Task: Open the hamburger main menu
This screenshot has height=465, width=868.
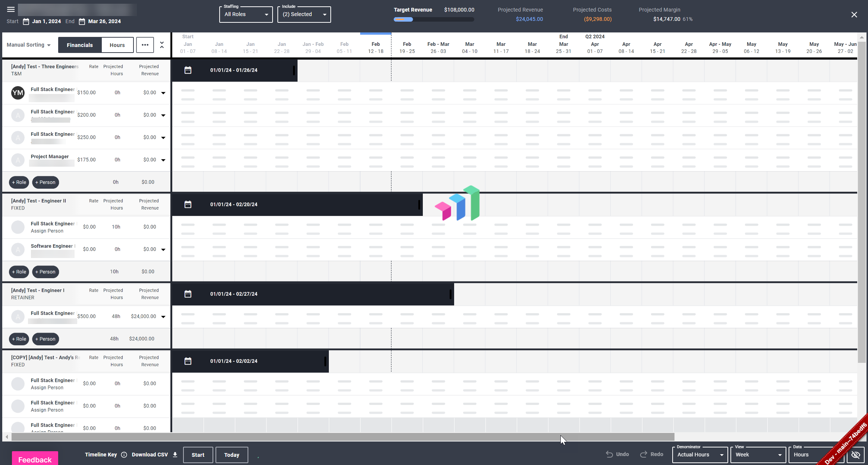Action: click(11, 9)
